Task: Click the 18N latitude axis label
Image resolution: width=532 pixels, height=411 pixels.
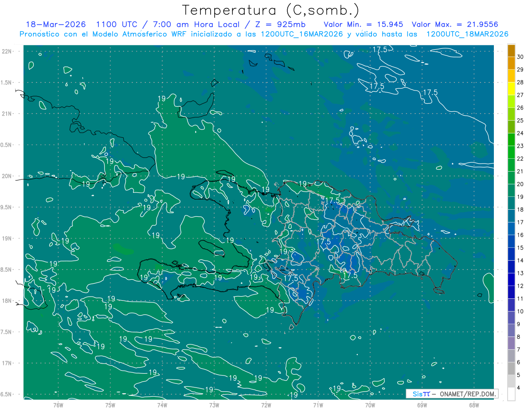Action: coord(8,301)
